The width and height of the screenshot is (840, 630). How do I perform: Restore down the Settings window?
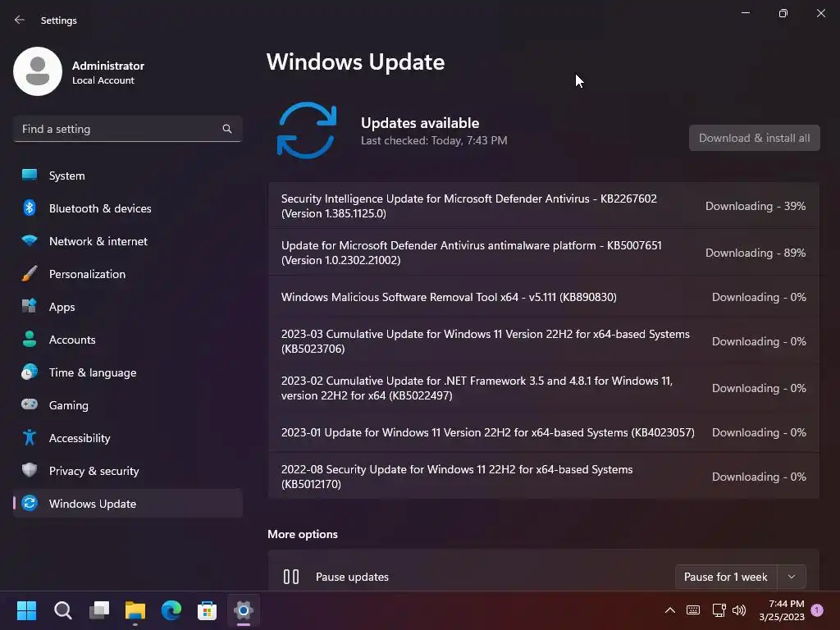pyautogui.click(x=783, y=13)
